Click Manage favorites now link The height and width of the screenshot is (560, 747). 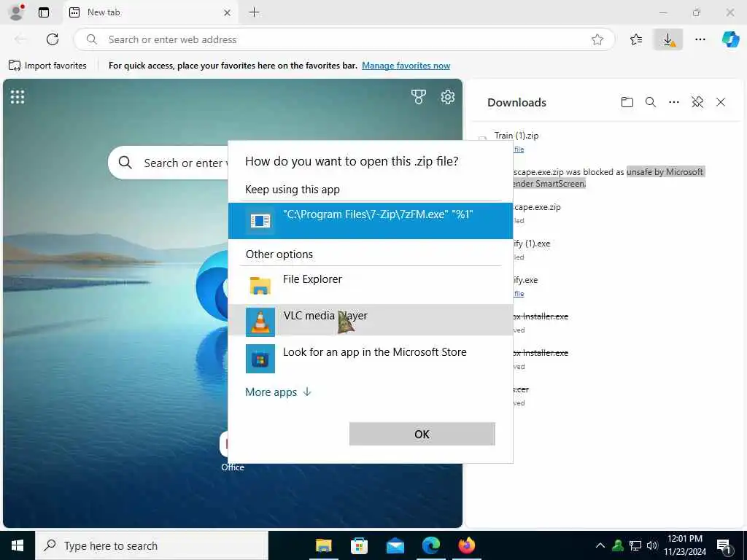pyautogui.click(x=406, y=66)
